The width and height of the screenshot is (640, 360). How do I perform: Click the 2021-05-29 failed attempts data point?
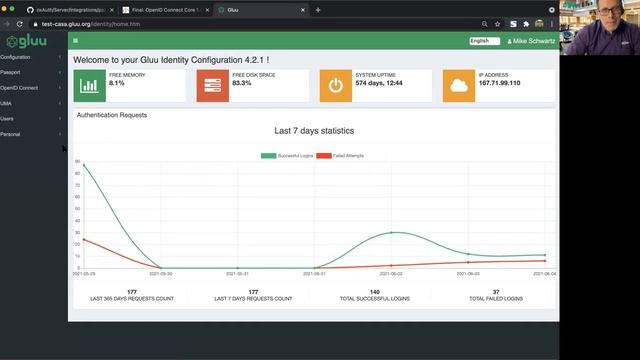[84, 240]
